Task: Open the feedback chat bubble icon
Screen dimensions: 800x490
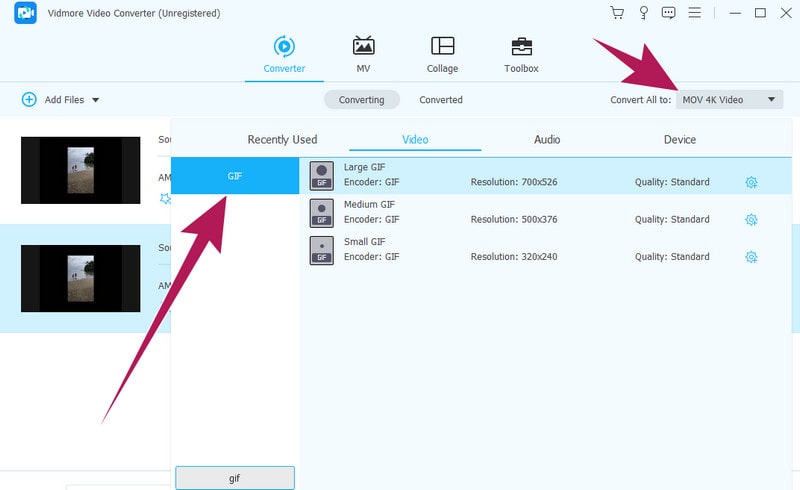Action: (x=669, y=13)
